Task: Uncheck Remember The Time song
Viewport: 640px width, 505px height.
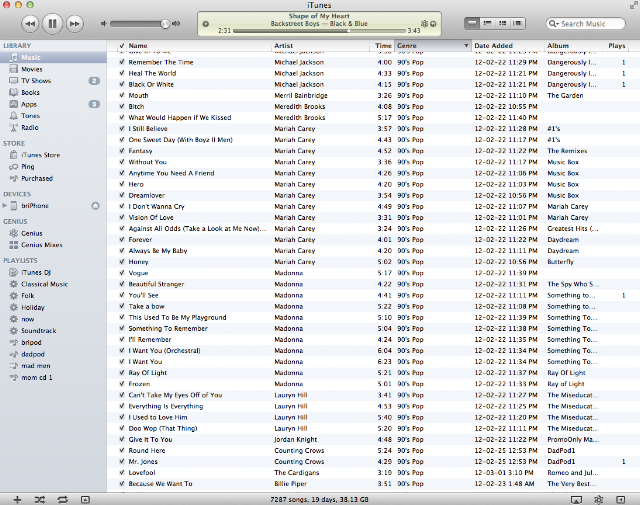Action: 122,62
